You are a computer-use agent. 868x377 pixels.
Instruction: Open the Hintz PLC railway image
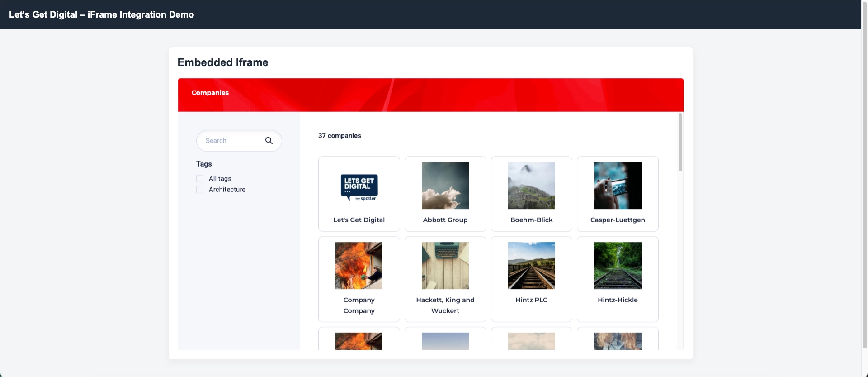click(x=531, y=266)
